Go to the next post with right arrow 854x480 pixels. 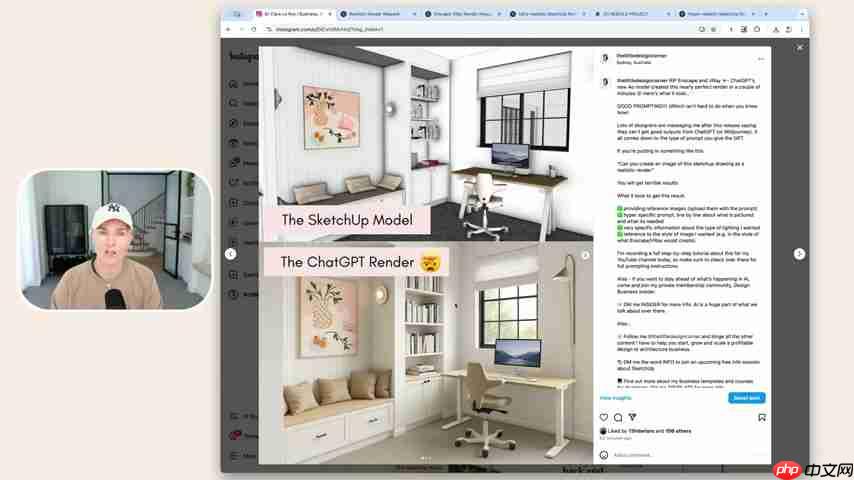(x=799, y=254)
